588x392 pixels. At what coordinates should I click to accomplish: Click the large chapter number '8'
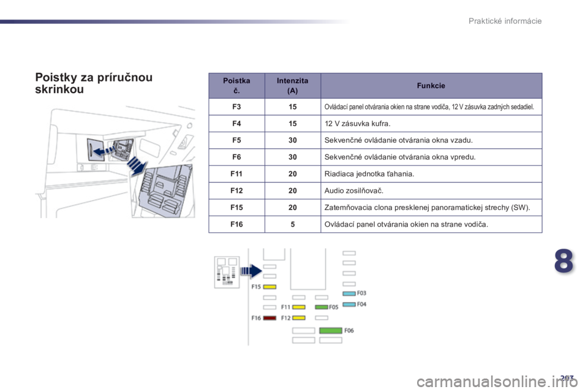[x=563, y=262]
